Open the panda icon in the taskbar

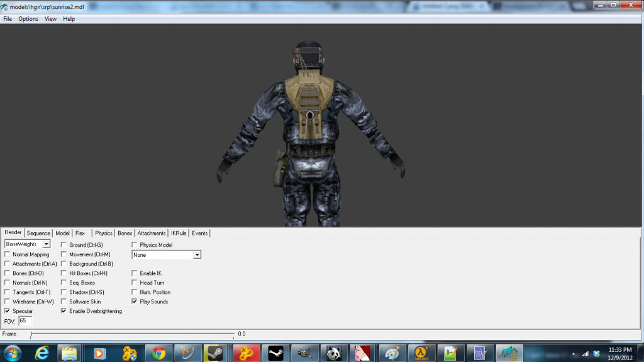[x=334, y=353]
